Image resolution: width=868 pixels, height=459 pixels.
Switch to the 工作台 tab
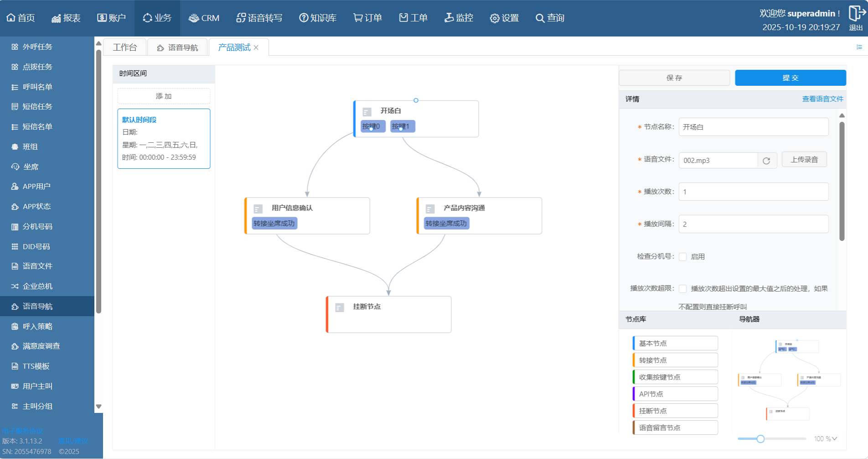pyautogui.click(x=125, y=47)
